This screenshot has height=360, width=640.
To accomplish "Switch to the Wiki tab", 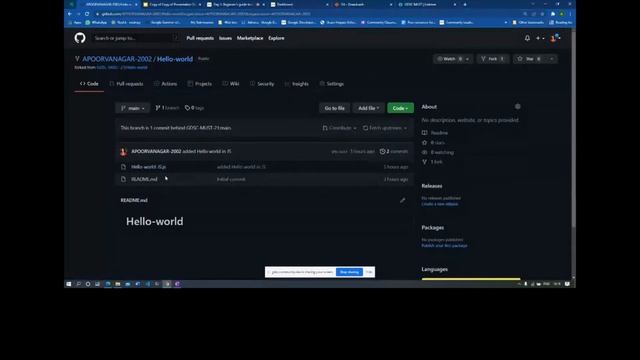I will coord(231,84).
